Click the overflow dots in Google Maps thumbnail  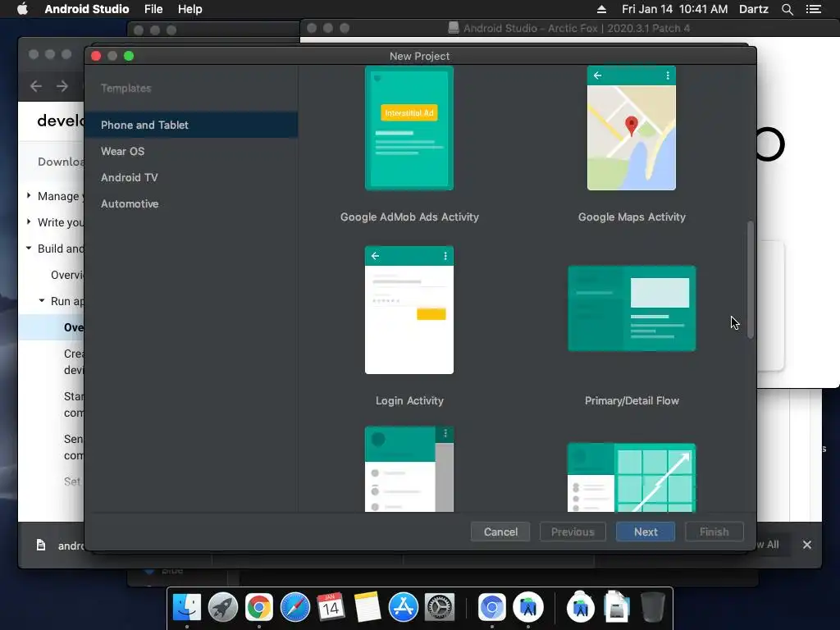point(668,75)
